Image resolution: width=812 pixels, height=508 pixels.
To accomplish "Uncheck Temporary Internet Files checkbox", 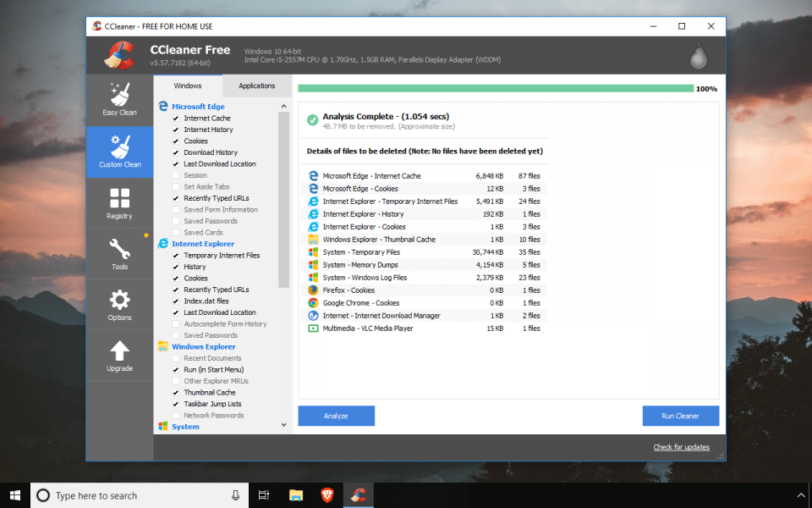I will [176, 255].
